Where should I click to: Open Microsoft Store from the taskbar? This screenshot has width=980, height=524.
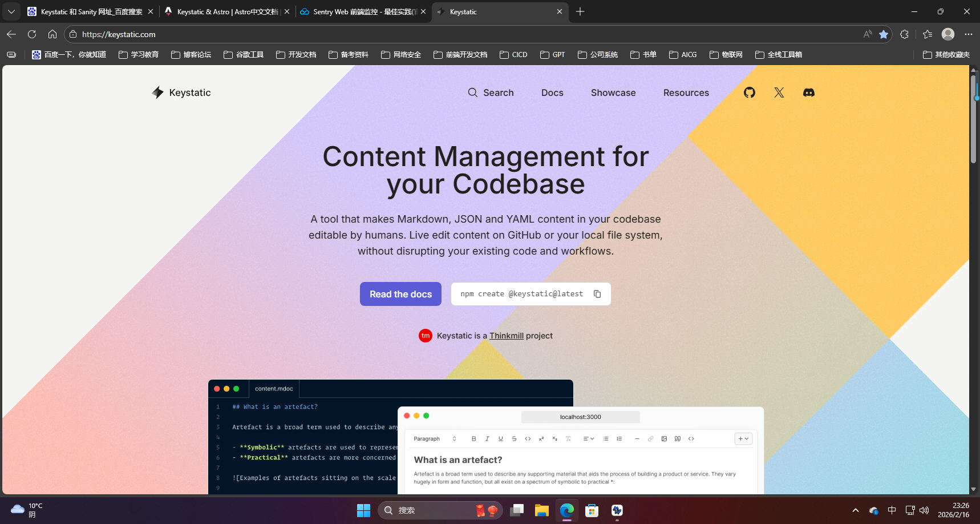pos(592,510)
